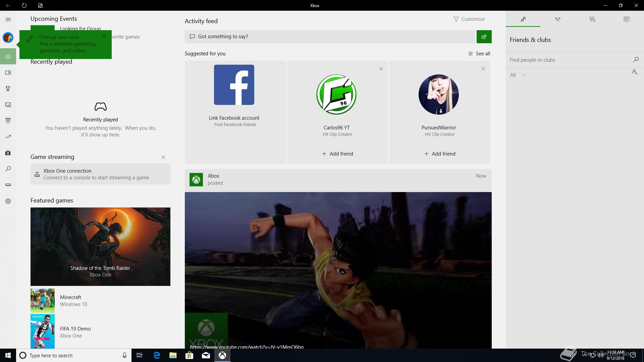644x362 pixels.
Task: Dismiss Change your look tooltip
Action: pyautogui.click(x=104, y=36)
